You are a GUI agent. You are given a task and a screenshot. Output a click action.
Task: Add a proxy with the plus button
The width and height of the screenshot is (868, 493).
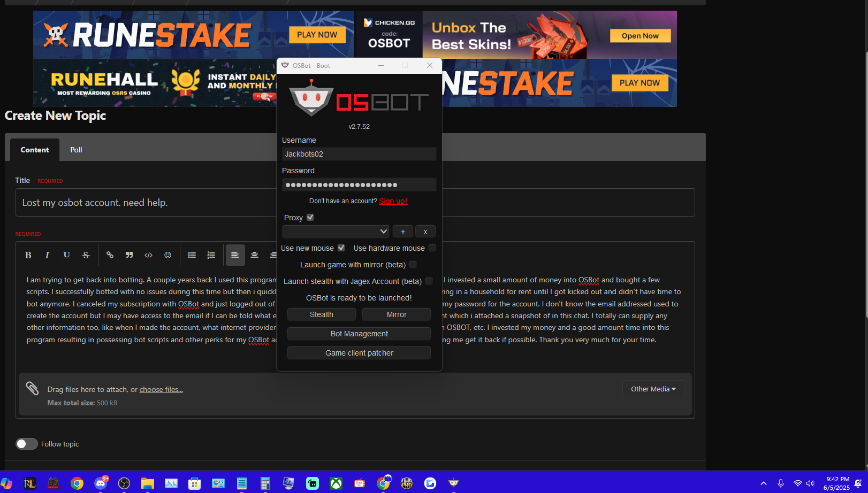pyautogui.click(x=403, y=232)
